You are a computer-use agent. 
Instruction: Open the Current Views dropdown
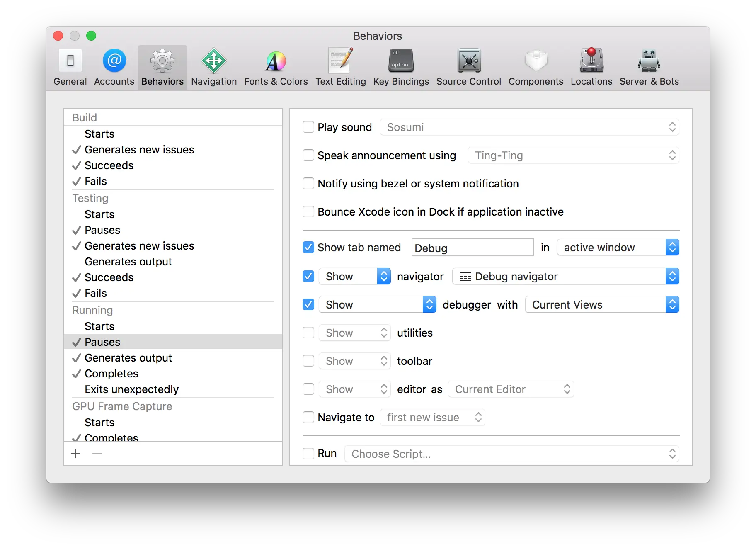(x=602, y=305)
